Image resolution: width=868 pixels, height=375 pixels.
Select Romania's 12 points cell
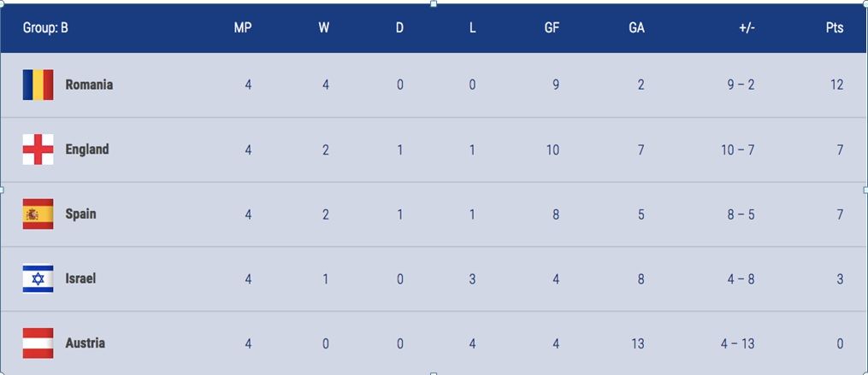836,85
